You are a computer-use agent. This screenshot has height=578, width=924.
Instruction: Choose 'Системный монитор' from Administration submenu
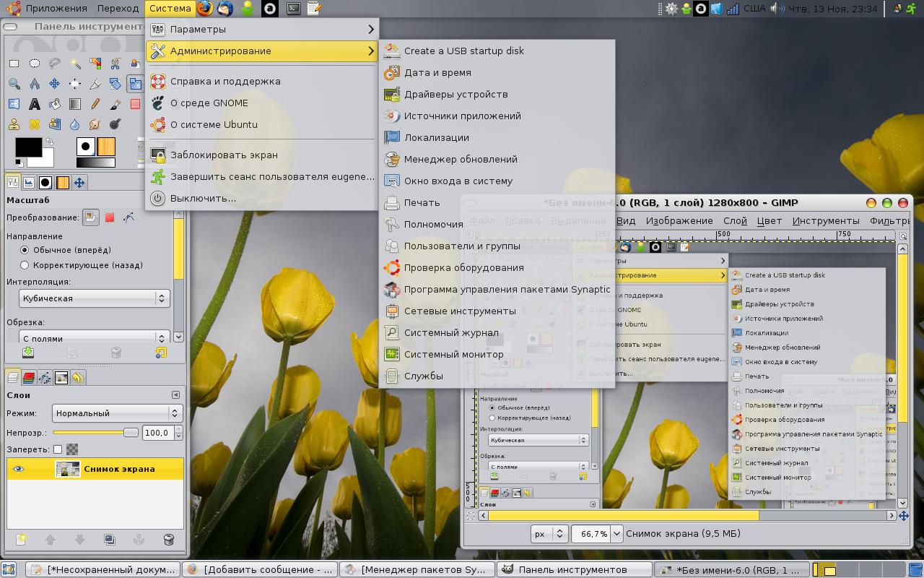coord(497,354)
